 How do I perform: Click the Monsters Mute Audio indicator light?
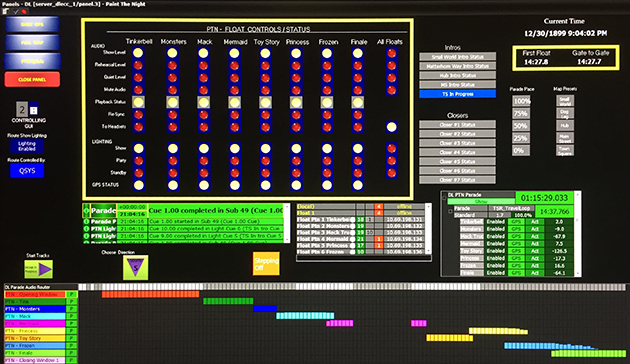tap(172, 90)
